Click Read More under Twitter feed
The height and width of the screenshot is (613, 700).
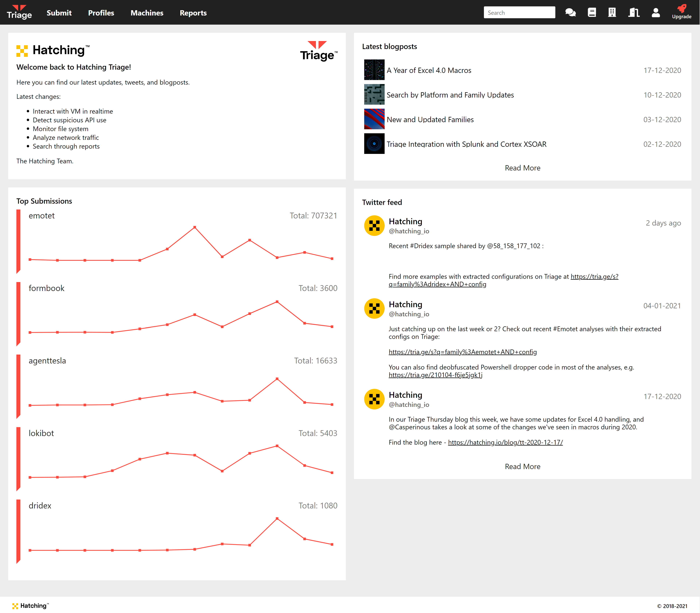coord(522,467)
